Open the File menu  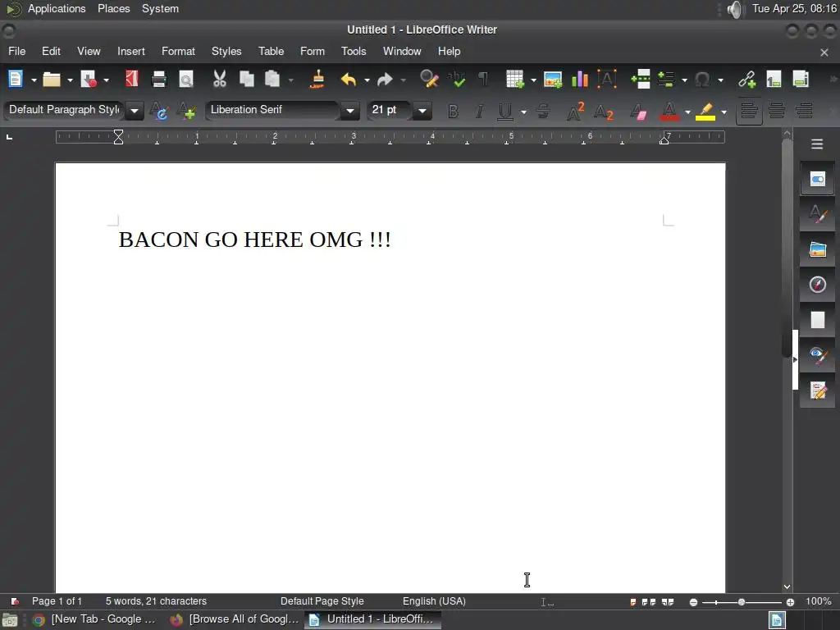16,51
